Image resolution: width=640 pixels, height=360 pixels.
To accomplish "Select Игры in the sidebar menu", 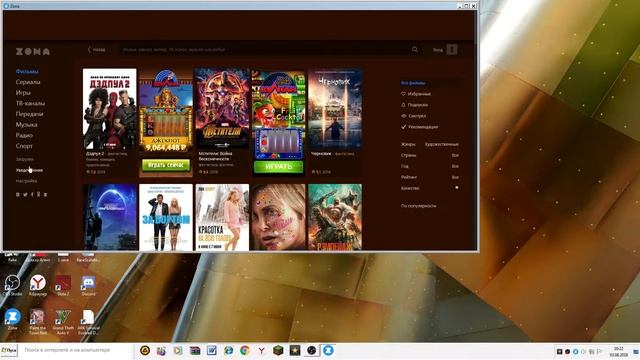I will (23, 93).
